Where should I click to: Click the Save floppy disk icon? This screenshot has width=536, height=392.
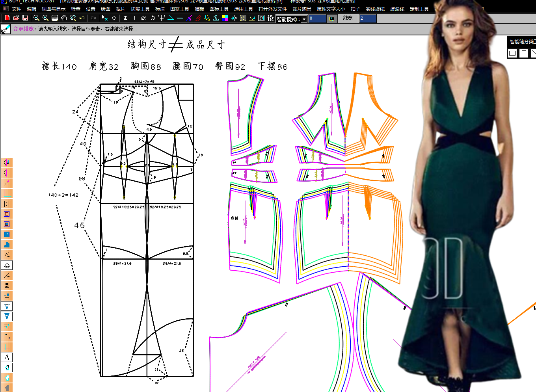pos(25,18)
